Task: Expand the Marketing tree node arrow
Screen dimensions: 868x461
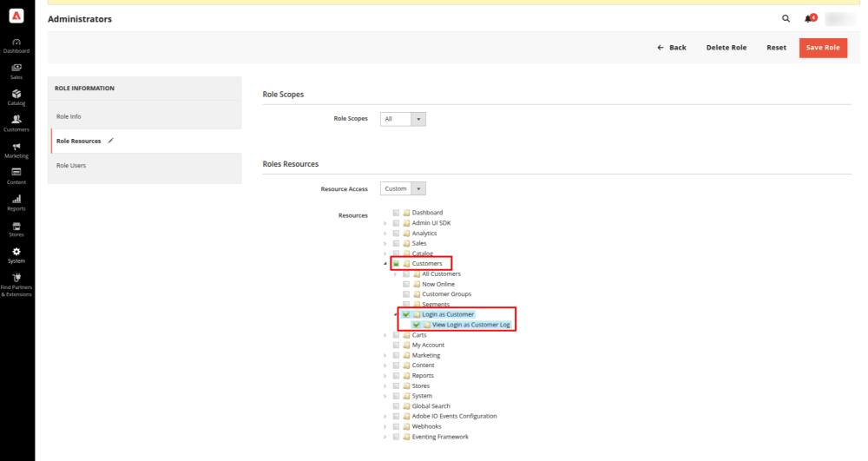Action: point(385,355)
